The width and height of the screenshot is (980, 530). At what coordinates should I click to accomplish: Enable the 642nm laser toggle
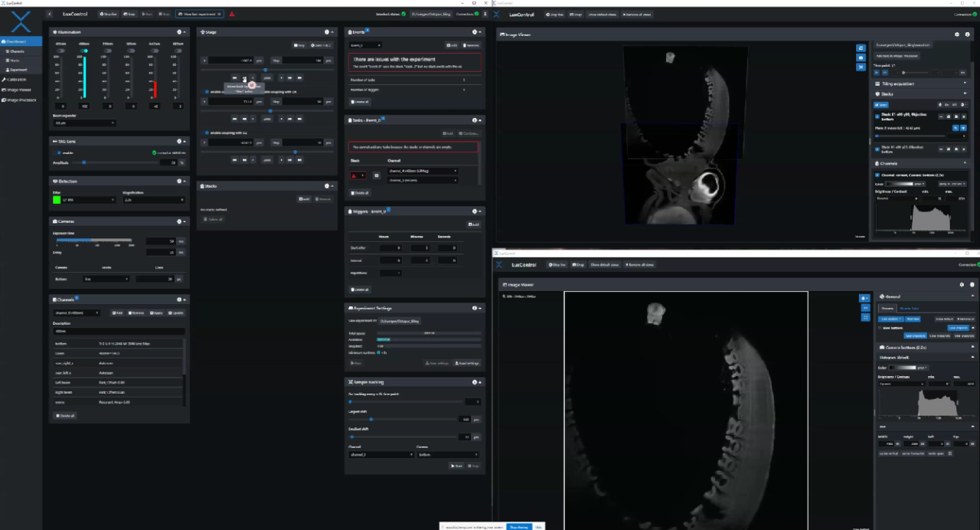[154, 51]
